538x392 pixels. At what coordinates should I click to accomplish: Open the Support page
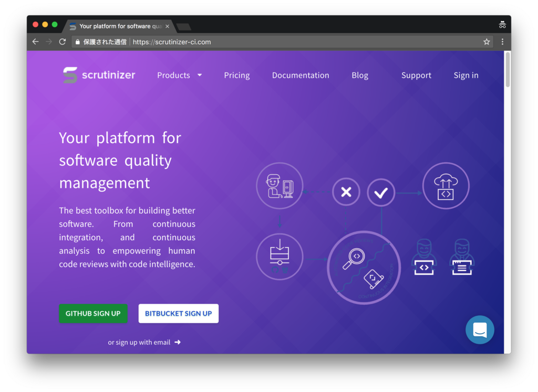(416, 75)
